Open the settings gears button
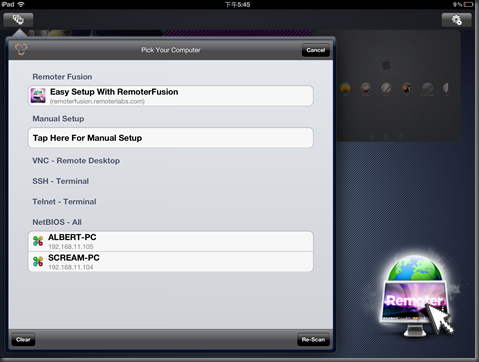479x362 pixels. click(x=456, y=20)
